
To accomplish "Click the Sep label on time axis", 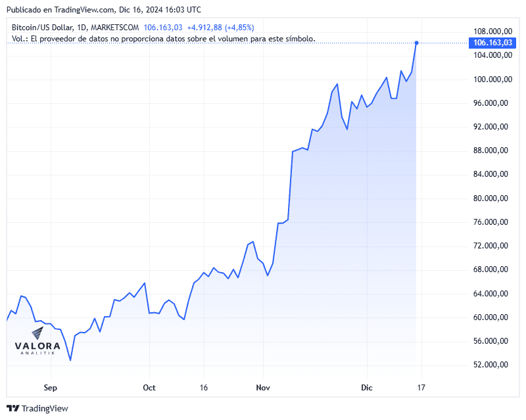I will 51,388.
